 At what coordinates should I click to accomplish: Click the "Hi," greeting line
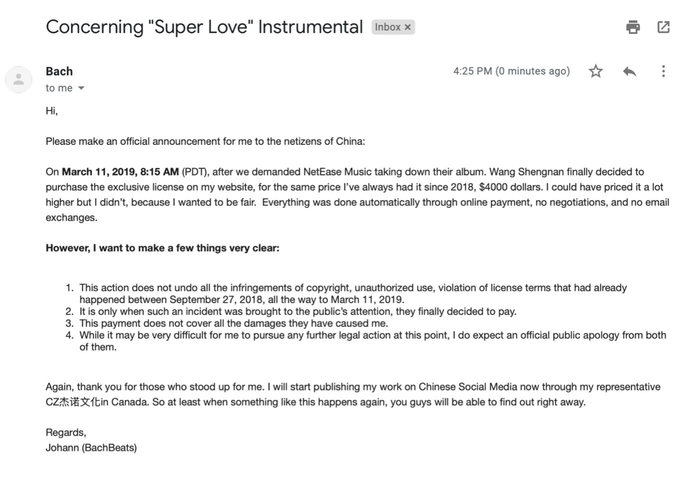pos(53,110)
